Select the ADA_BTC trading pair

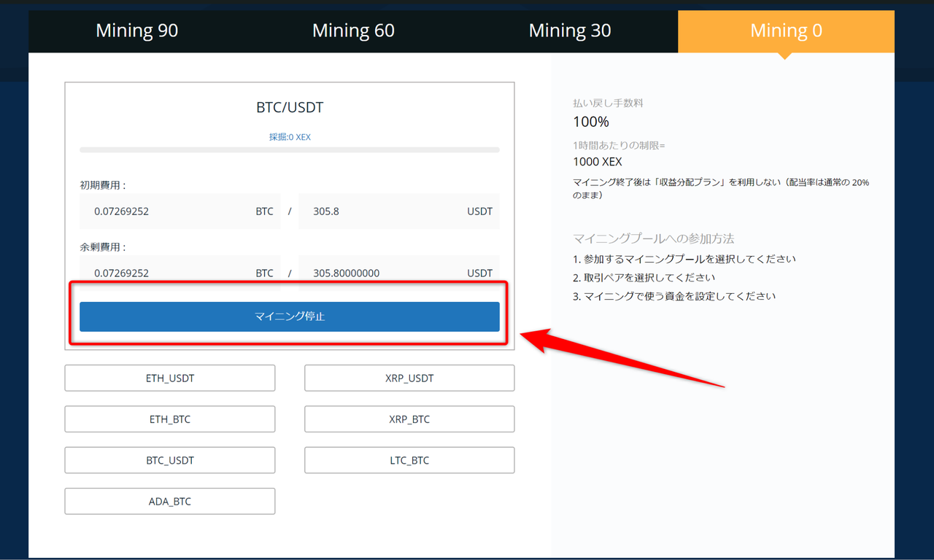169,501
